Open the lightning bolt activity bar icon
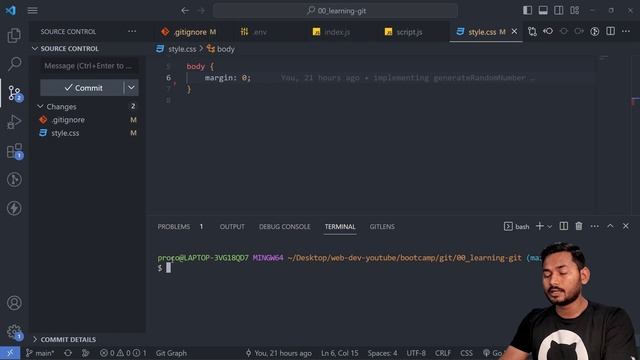The width and height of the screenshot is (640, 360). [x=14, y=208]
